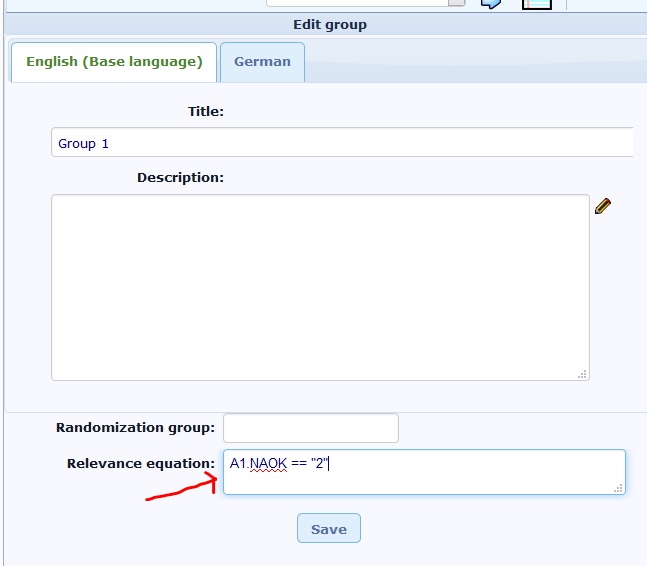Click the Relevance equation label
This screenshot has height=566, width=647.
(x=141, y=463)
